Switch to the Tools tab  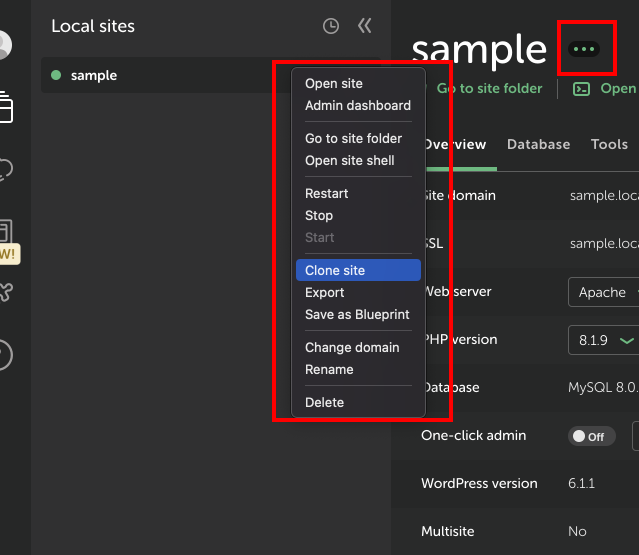tap(609, 145)
